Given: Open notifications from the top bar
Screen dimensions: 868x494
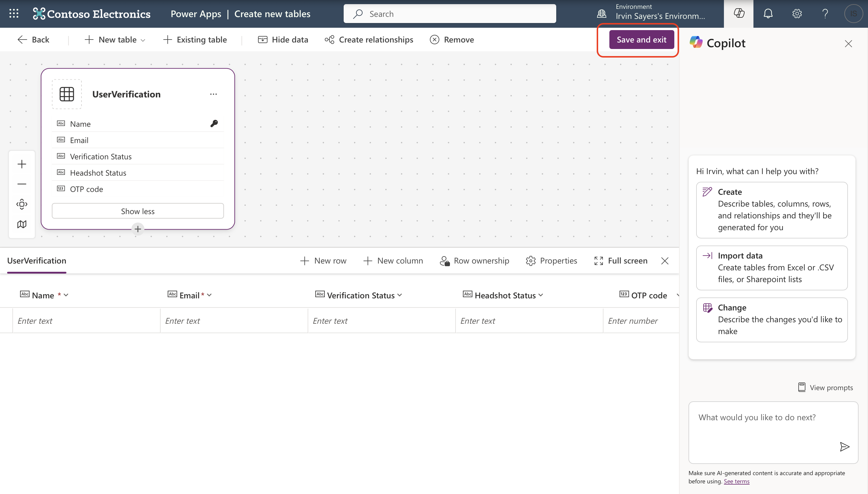Looking at the screenshot, I should click(768, 14).
